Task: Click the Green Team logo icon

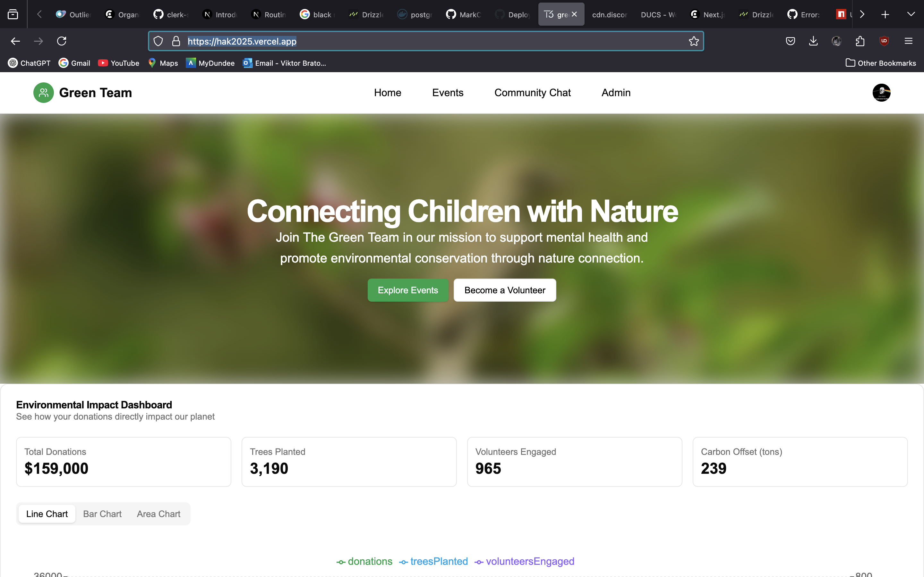Action: coord(44,93)
